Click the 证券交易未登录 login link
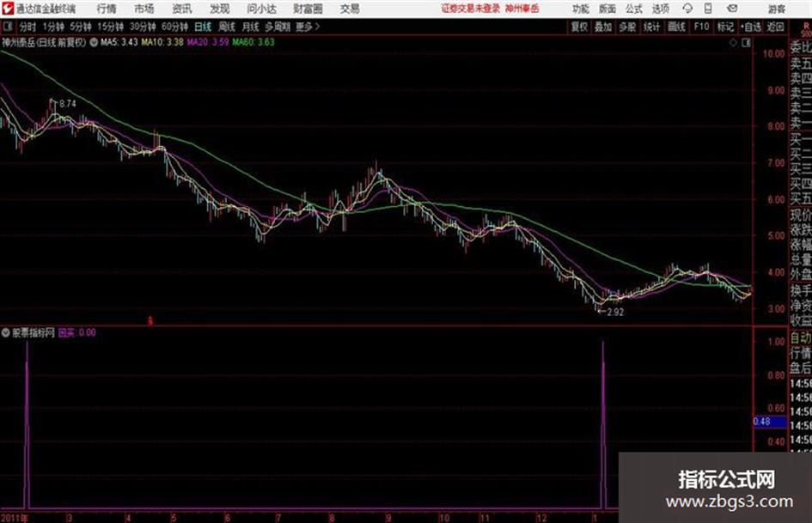The width and height of the screenshot is (812, 523). pyautogui.click(x=470, y=9)
